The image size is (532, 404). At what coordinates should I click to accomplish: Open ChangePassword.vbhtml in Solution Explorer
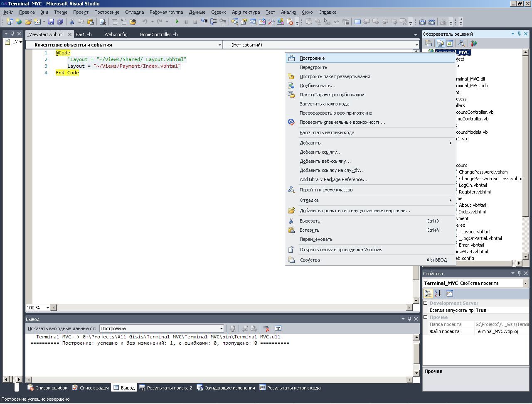pyautogui.click(x=483, y=172)
